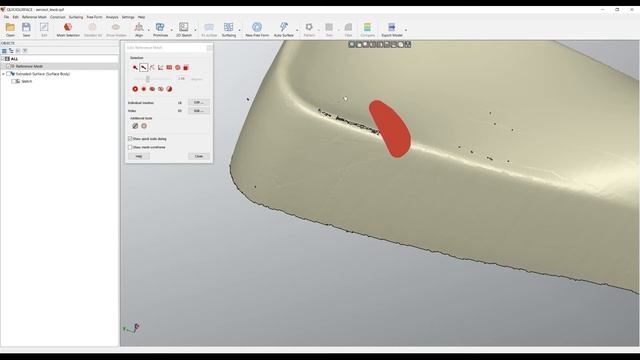Screen dimensions: 640x360
Task: Click the Pattern toolbar icon
Action: click(x=309, y=27)
